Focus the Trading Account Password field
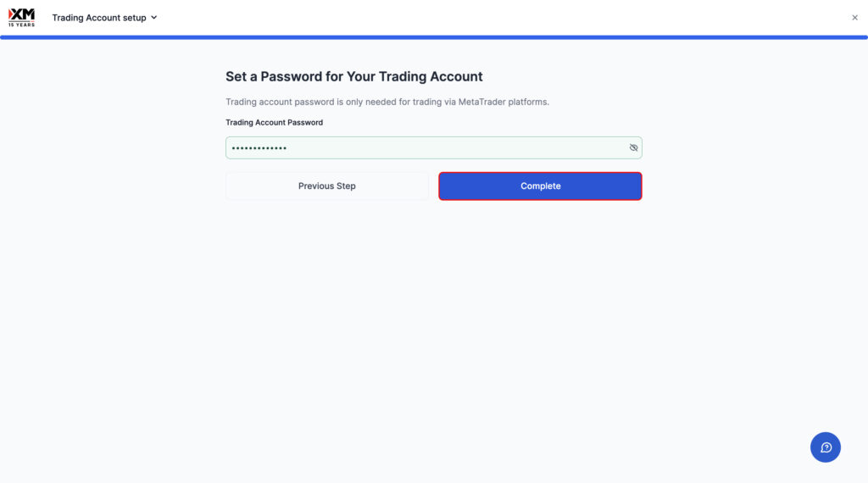The image size is (868, 483). pos(433,147)
